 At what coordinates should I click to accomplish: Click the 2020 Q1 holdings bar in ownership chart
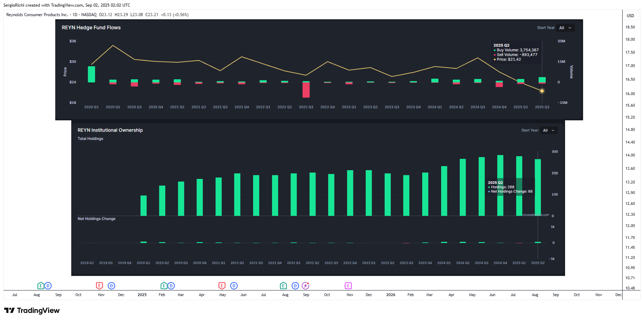point(144,206)
